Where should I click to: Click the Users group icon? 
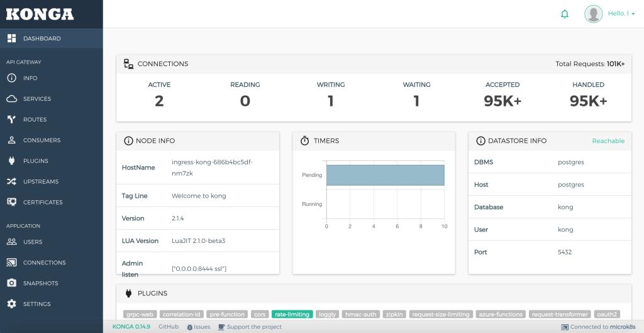(11, 242)
